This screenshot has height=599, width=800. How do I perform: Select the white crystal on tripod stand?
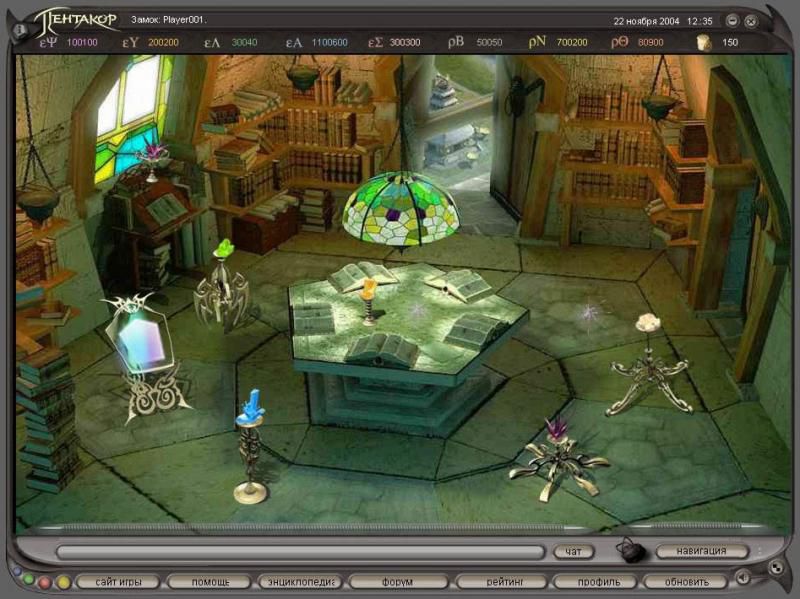646,365
